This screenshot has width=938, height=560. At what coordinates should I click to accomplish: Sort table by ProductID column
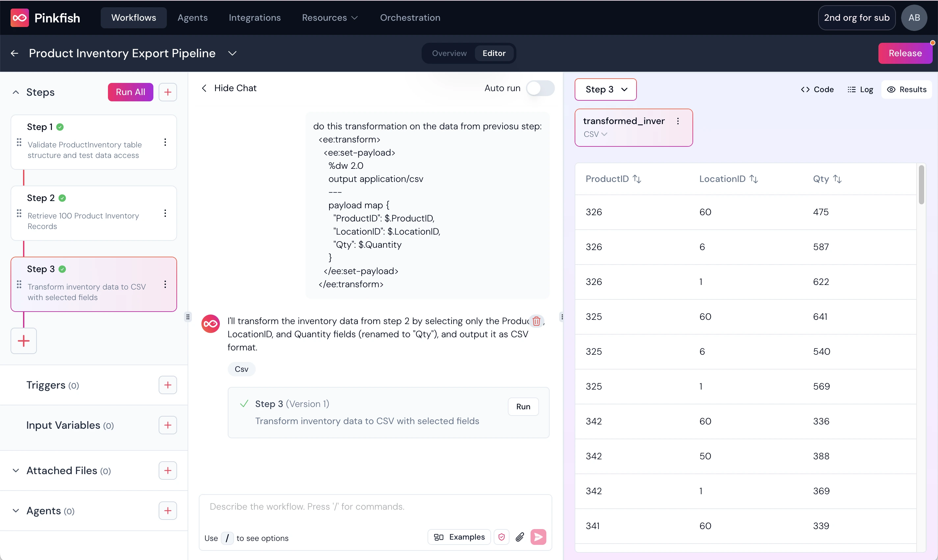tap(637, 179)
